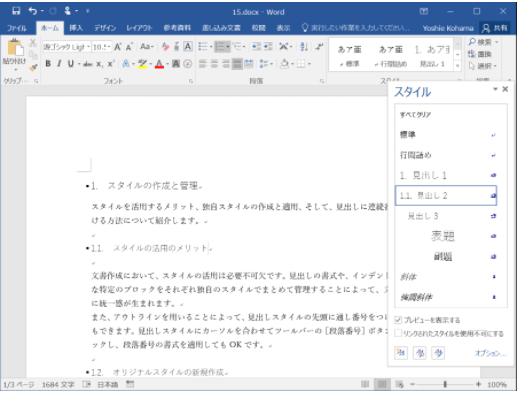The width and height of the screenshot is (519, 395).
Task: Open Manage Styles in Styles pane
Action: [438, 352]
